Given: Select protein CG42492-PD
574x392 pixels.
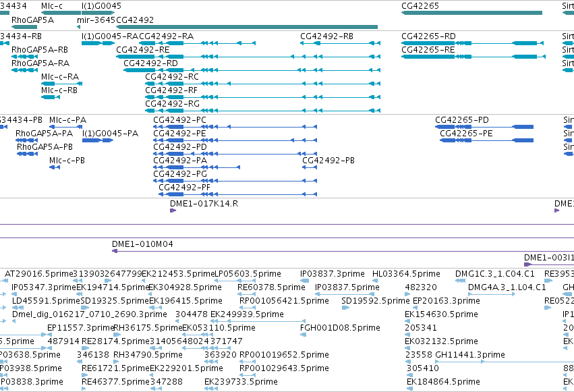Looking at the screenshot, I should (235, 154).
